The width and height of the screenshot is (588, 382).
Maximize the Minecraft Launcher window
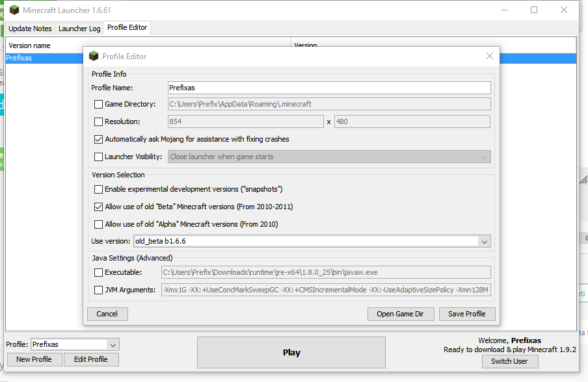point(534,10)
